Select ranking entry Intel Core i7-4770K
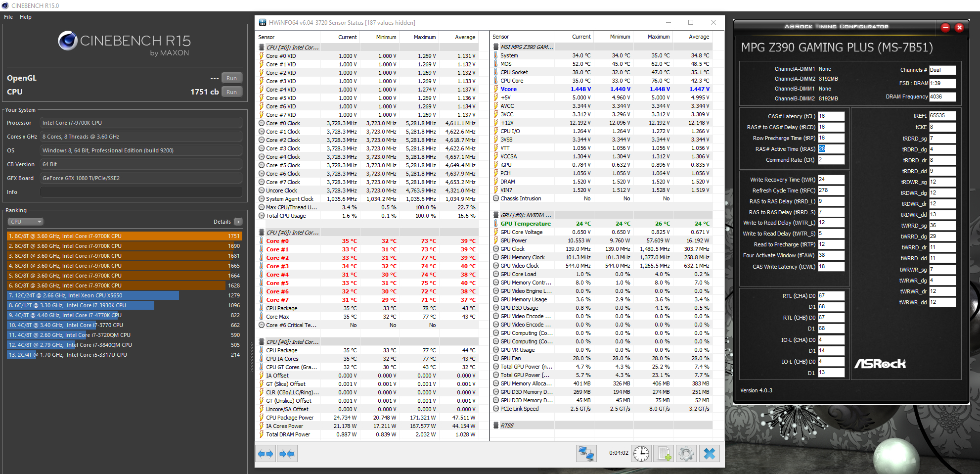Image resolution: width=980 pixels, height=474 pixels. click(x=124, y=315)
